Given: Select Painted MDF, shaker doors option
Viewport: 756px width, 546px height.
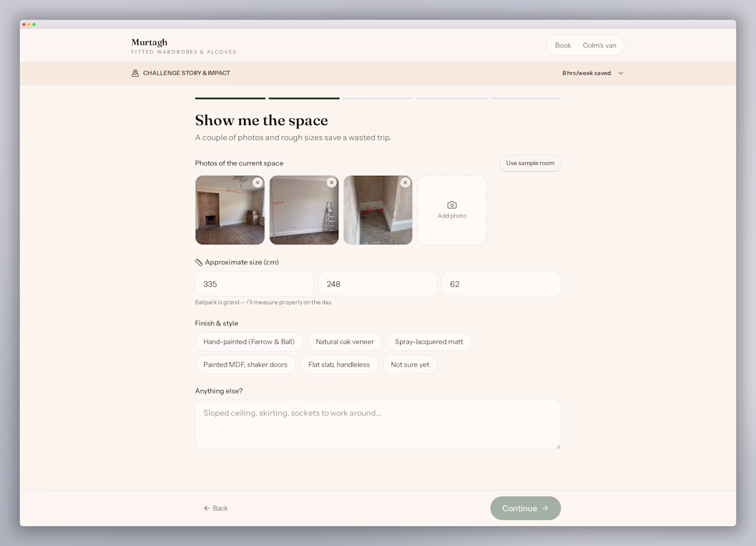Looking at the screenshot, I should click(x=245, y=365).
